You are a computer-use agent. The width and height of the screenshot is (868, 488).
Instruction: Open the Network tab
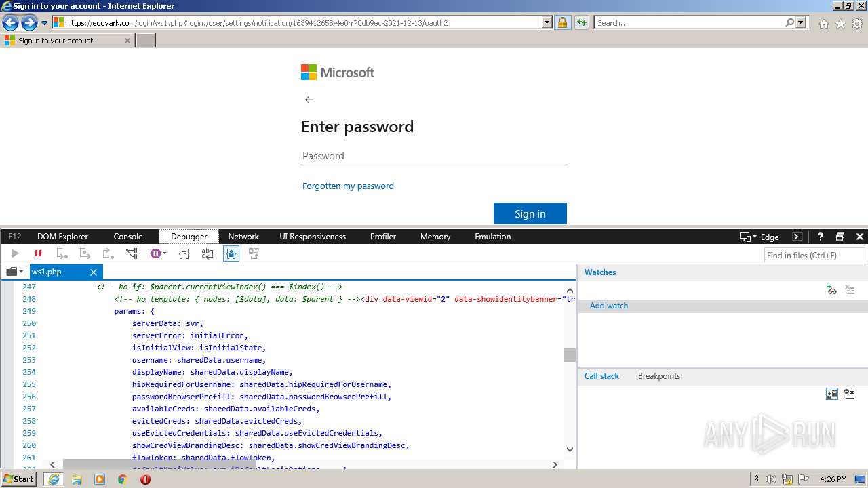coord(243,237)
